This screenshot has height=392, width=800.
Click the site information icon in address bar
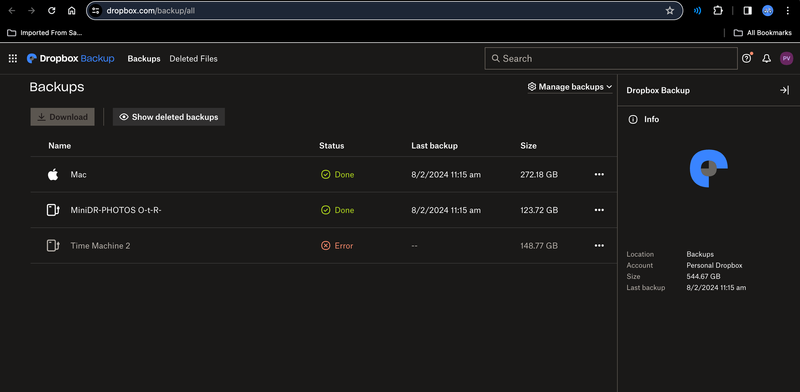coord(96,11)
